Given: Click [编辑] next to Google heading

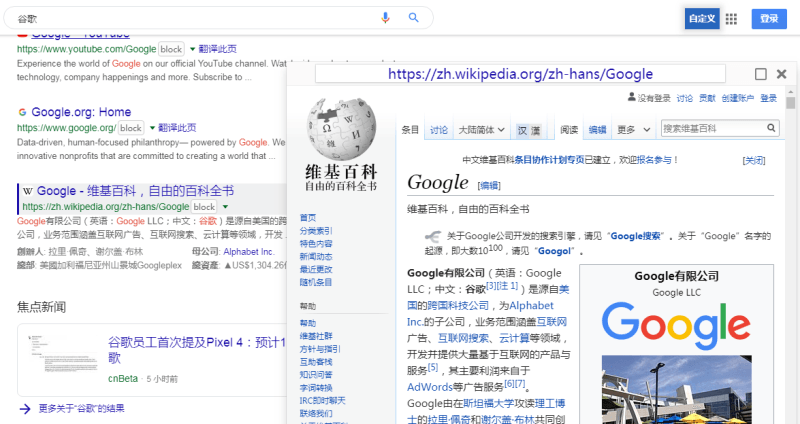Looking at the screenshot, I should (x=489, y=185).
